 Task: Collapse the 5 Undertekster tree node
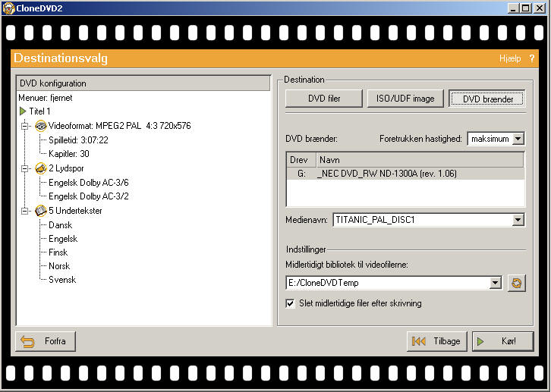coord(24,211)
